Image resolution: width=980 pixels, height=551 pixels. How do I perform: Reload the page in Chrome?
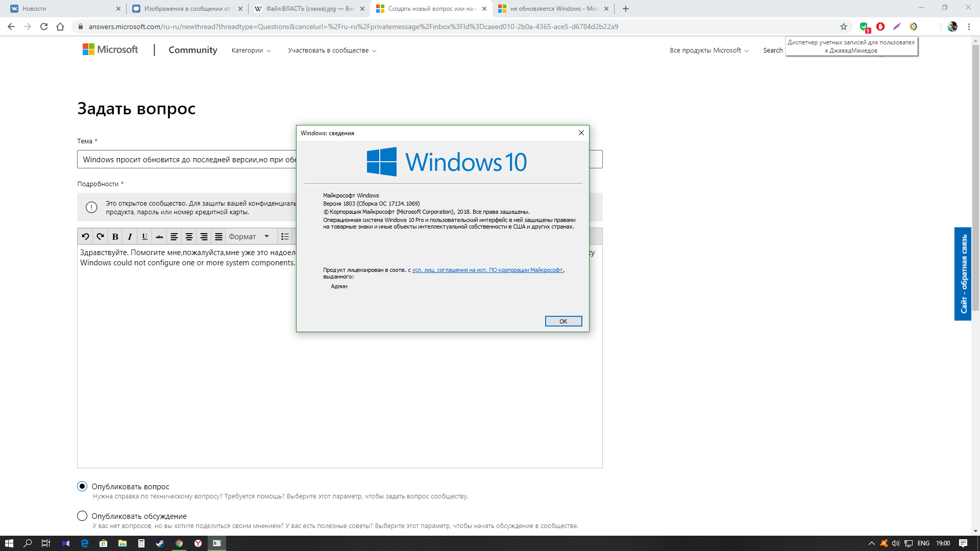coord(44,27)
